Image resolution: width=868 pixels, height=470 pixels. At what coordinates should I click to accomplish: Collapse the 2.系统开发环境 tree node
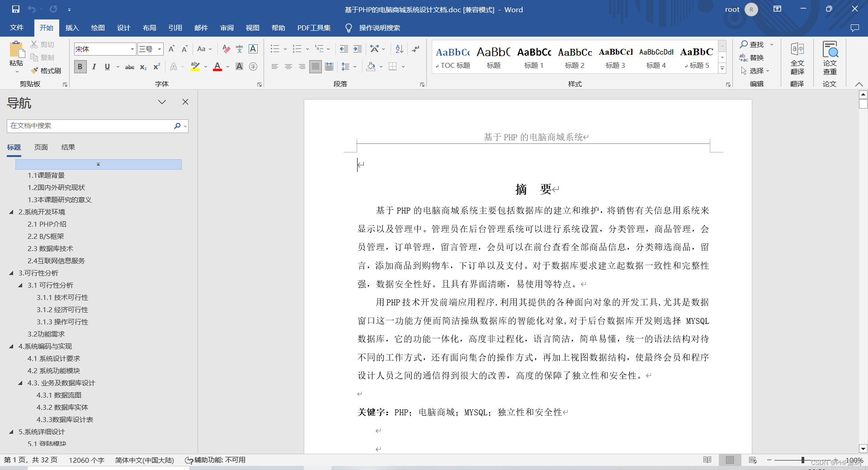(11, 212)
